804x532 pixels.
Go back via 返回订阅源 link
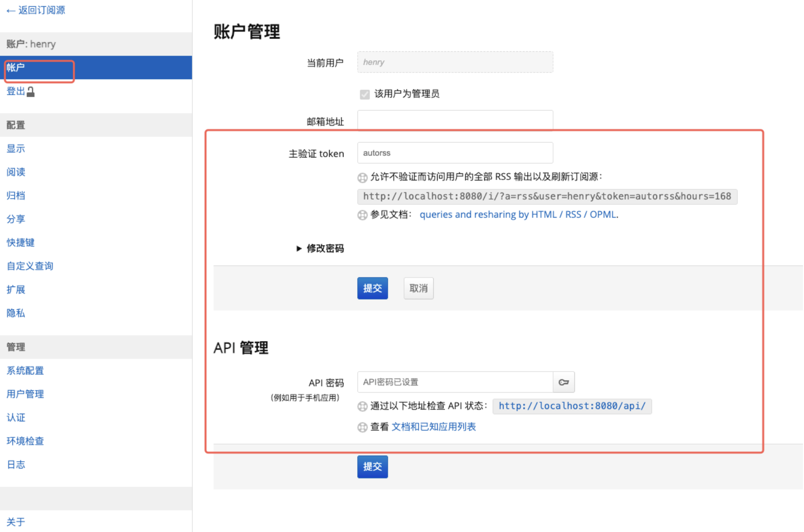coord(36,10)
